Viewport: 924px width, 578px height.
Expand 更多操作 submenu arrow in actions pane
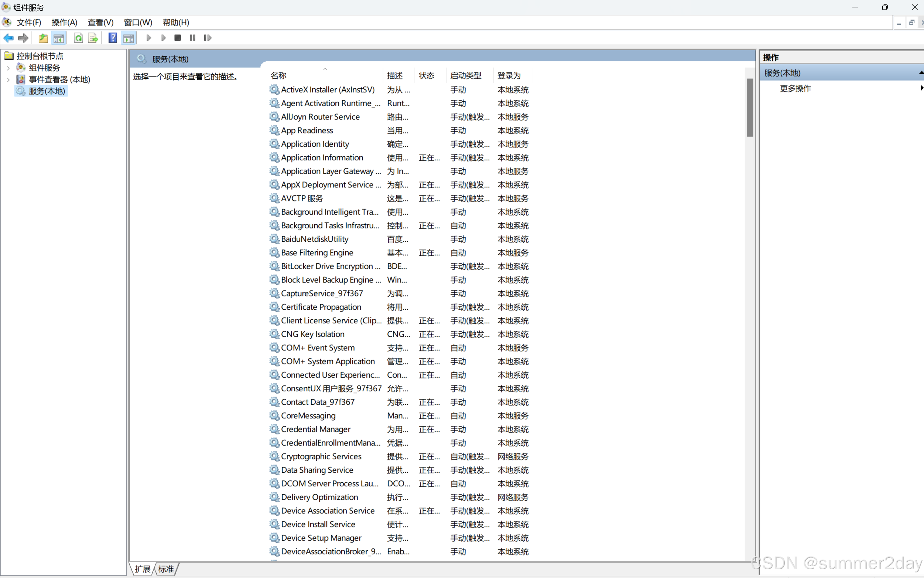(921, 88)
